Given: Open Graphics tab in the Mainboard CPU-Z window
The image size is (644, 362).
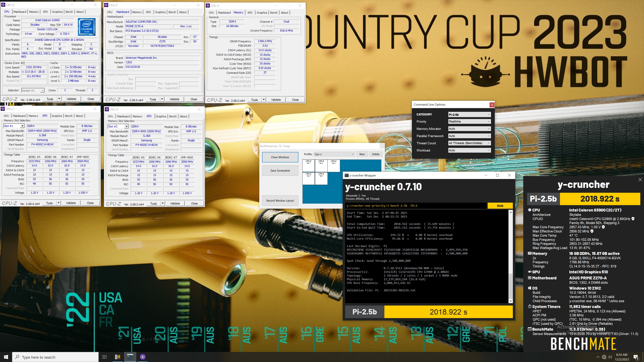Looking at the screenshot, I should click(160, 12).
